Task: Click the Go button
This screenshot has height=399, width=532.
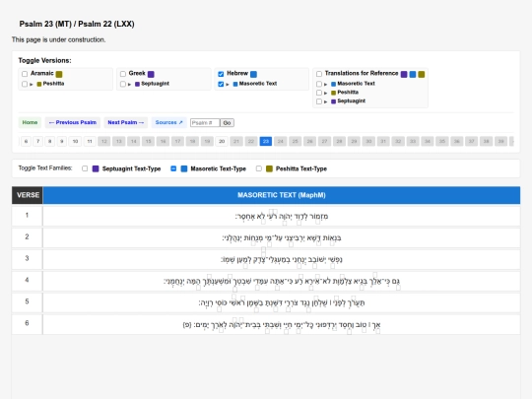Action: pos(227,123)
